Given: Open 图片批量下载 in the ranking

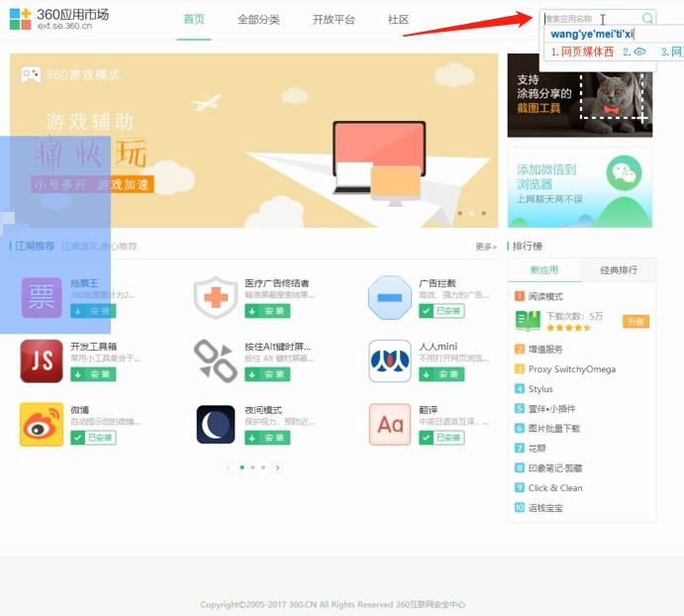Looking at the screenshot, I should [x=554, y=428].
